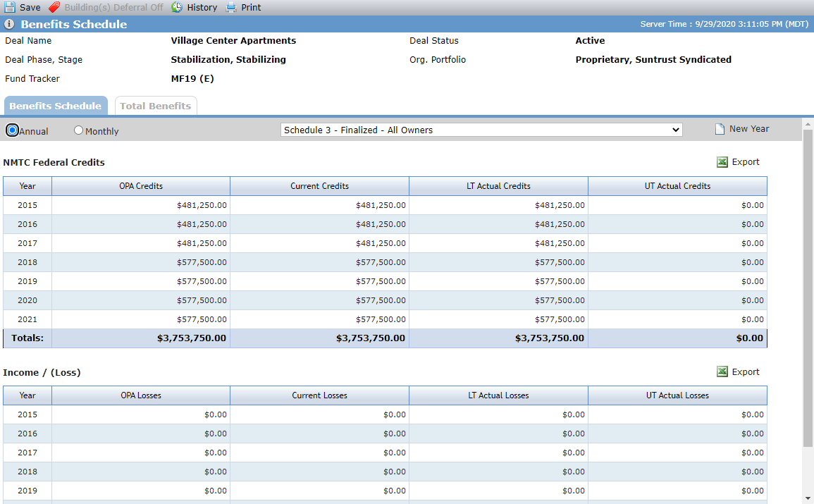The height and width of the screenshot is (504, 814).
Task: Click the info icon beside Benefits Schedule title
Action: tap(9, 24)
